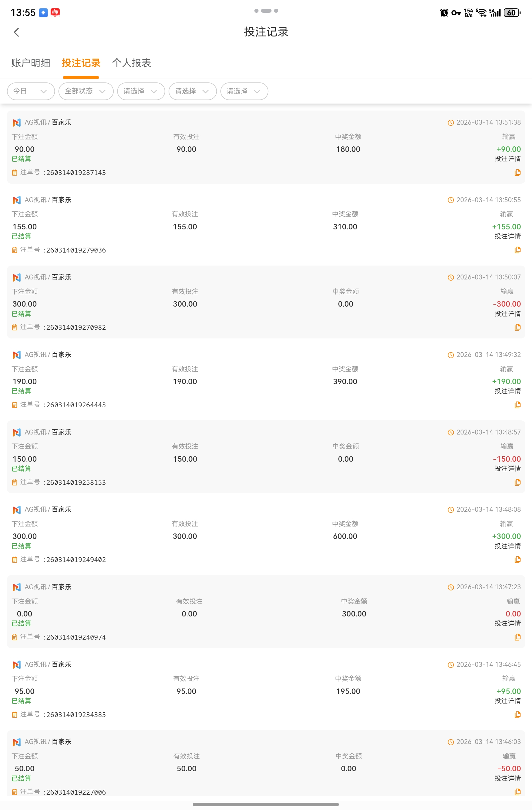The height and width of the screenshot is (810, 532).
Task: Tap the back arrow in the header
Action: [x=16, y=32]
